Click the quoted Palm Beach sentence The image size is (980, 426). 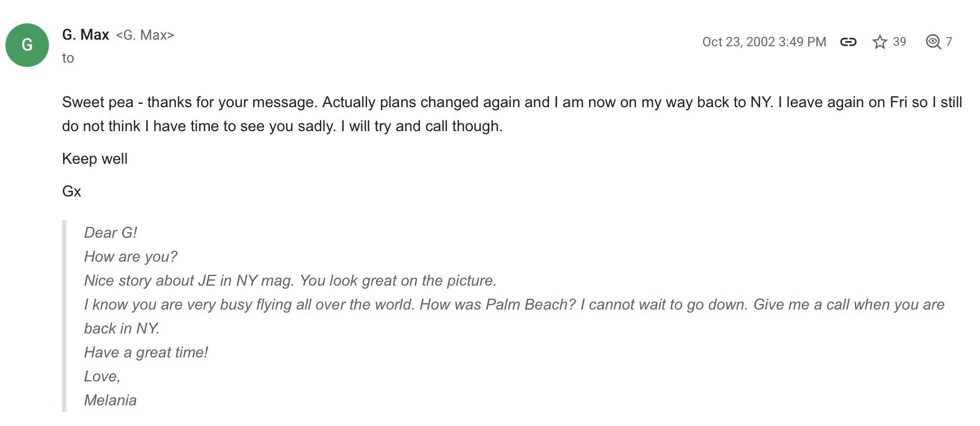(514, 305)
